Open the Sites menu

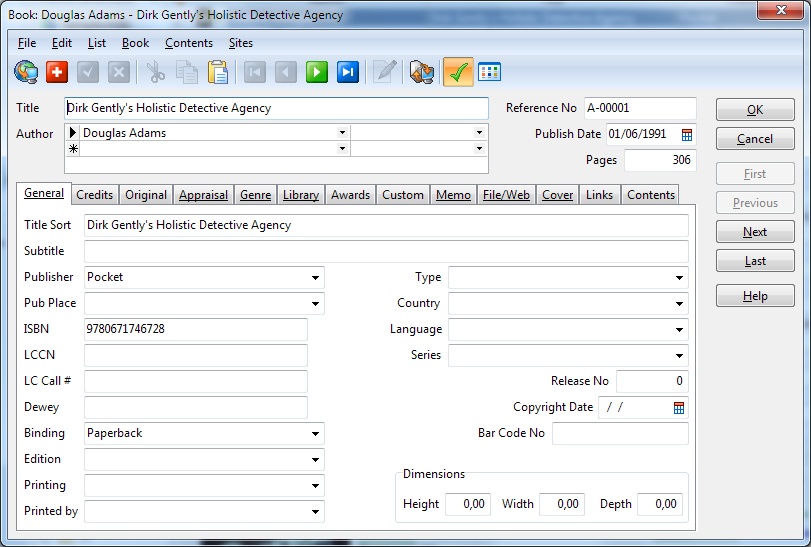click(241, 43)
